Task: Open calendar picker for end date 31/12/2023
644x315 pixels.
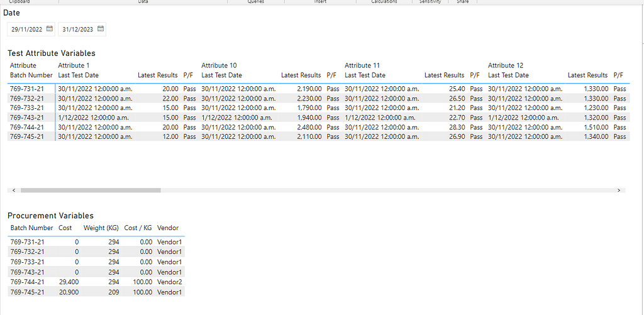Action: [101, 29]
